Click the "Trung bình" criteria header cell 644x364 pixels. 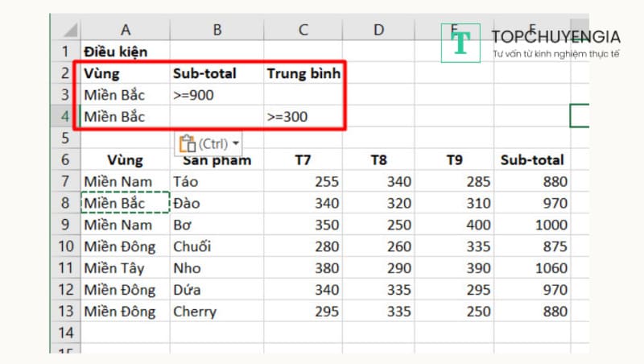pyautogui.click(x=303, y=73)
